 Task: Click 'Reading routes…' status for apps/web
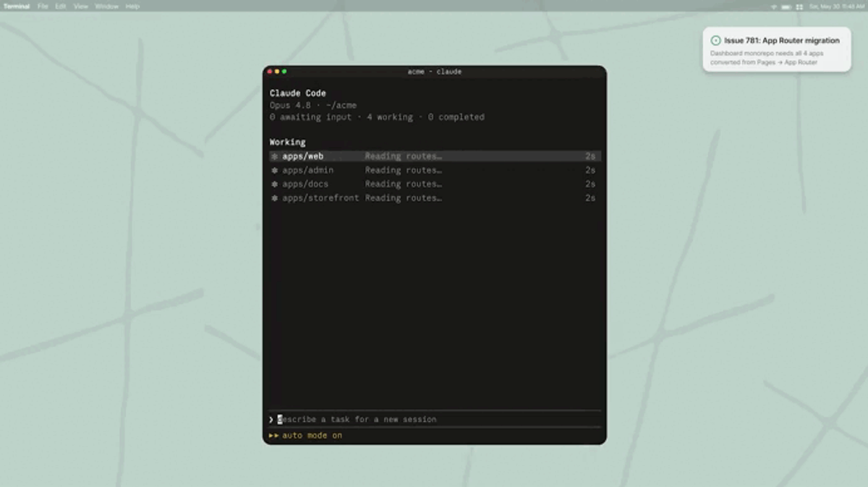pyautogui.click(x=403, y=156)
